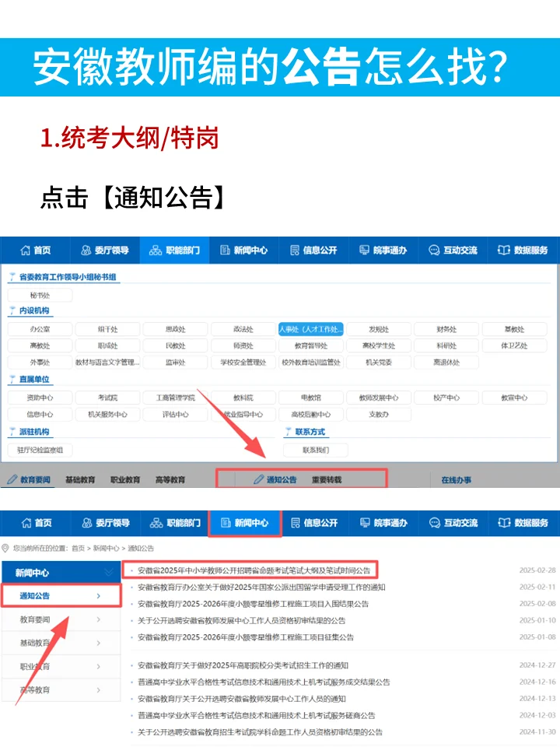Open 皖事通办 tab on the notice-list page navbar

click(383, 523)
